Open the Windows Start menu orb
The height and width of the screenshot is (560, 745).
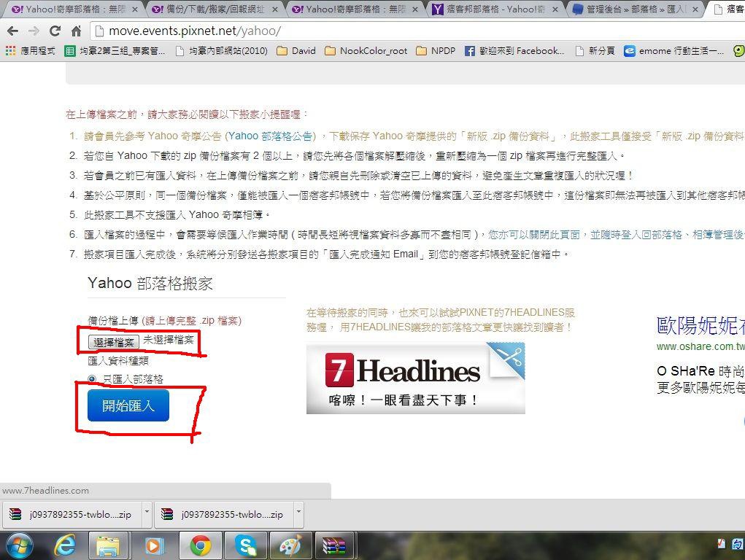[x=20, y=545]
